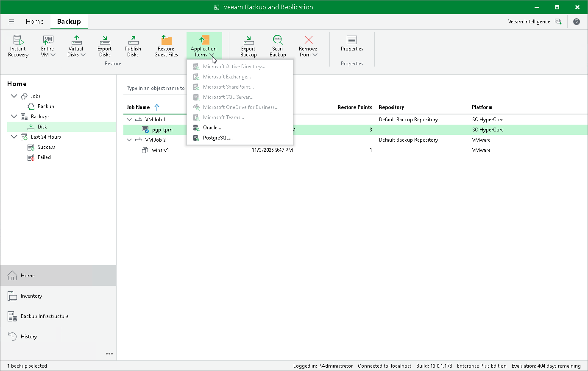This screenshot has width=588, height=371.
Task: Select Backup under Jobs tree
Action: click(46, 106)
